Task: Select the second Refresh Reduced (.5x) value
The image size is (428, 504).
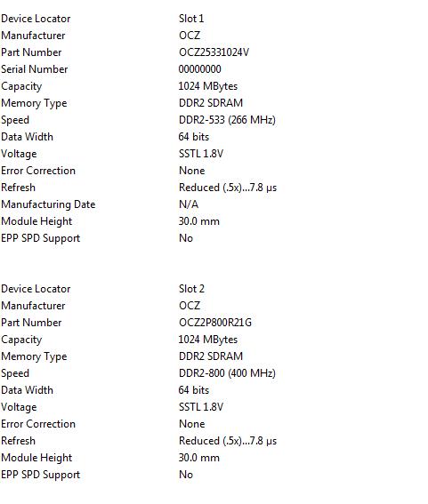Action: pyautogui.click(x=228, y=441)
